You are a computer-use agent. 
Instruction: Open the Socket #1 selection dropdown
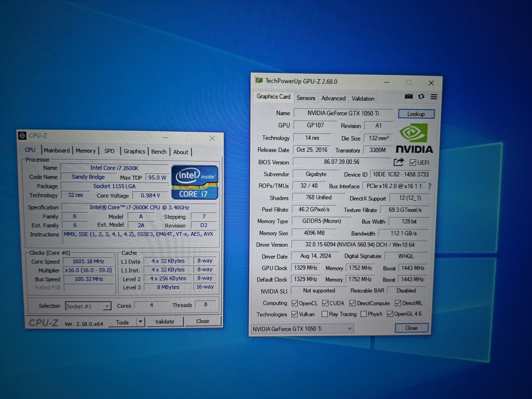(88, 306)
